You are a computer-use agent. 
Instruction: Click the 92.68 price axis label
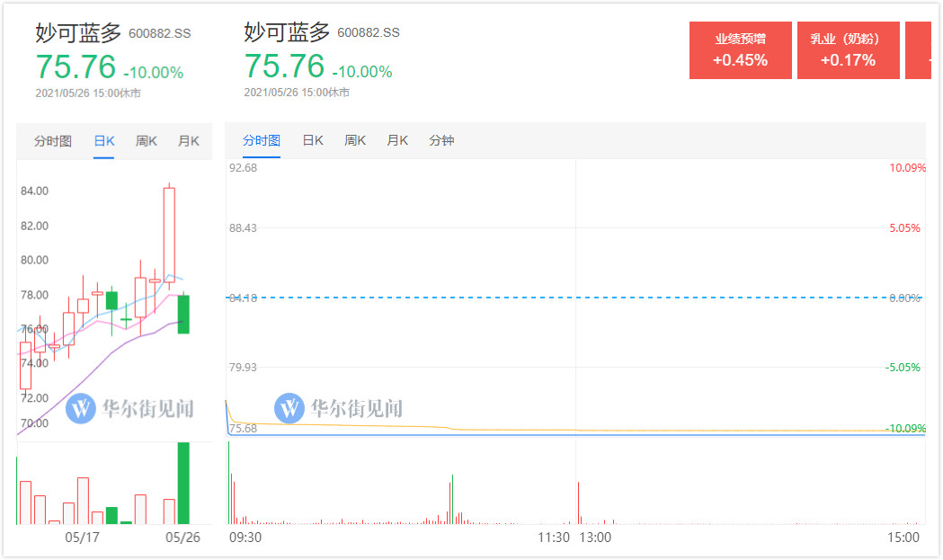coord(243,168)
